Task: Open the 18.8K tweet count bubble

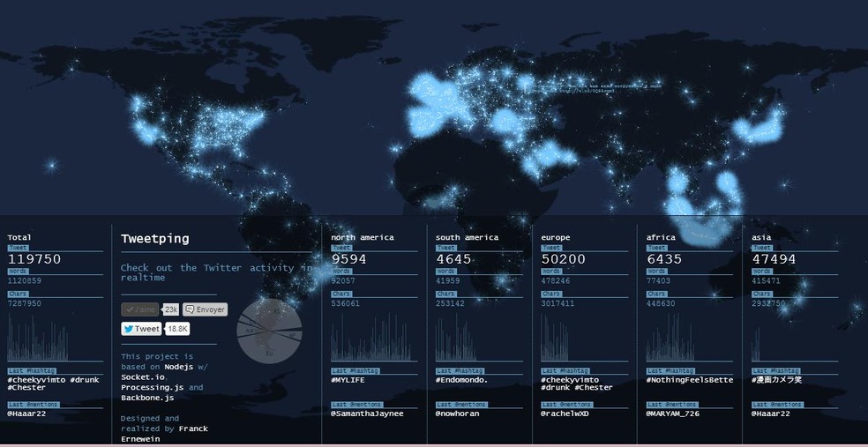Action: (x=177, y=329)
